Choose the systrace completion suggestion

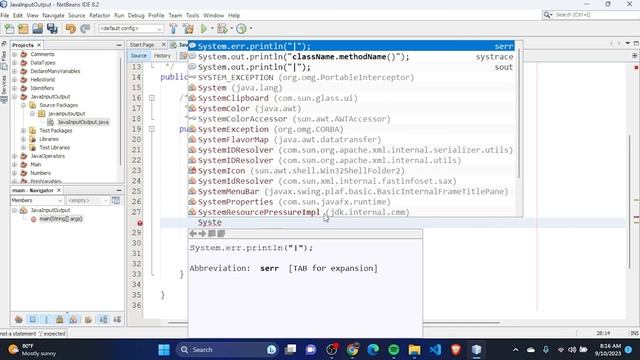[x=351, y=57]
